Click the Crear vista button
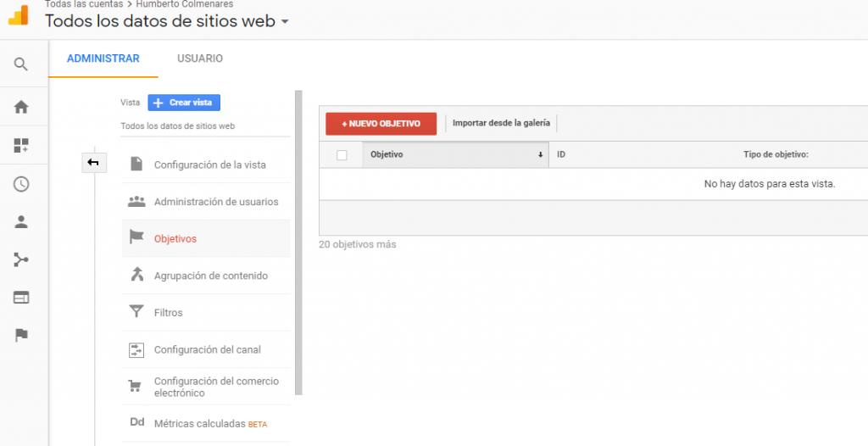 point(184,103)
